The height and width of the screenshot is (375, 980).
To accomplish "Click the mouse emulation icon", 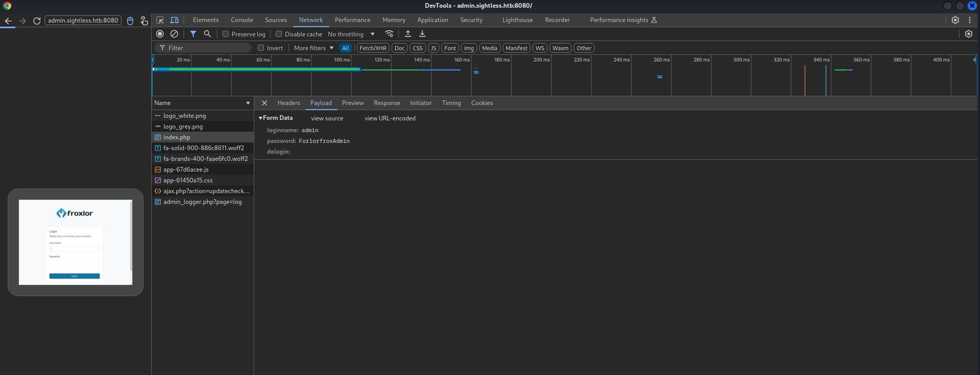I will [130, 21].
